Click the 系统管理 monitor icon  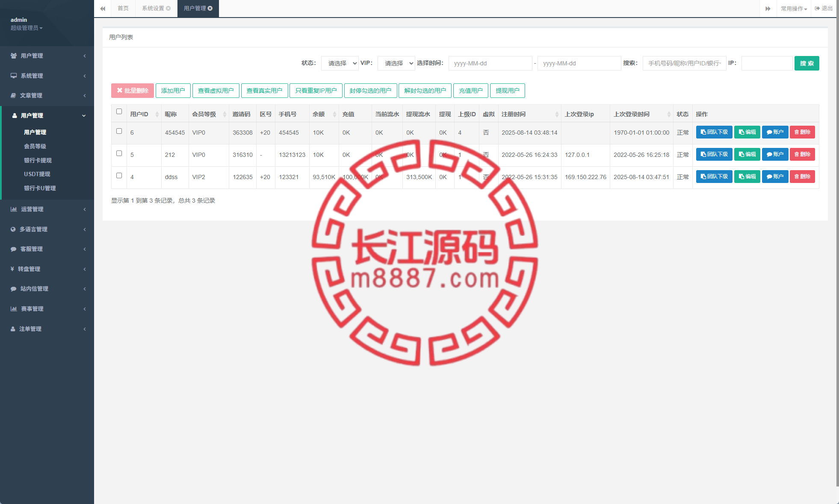tap(14, 76)
